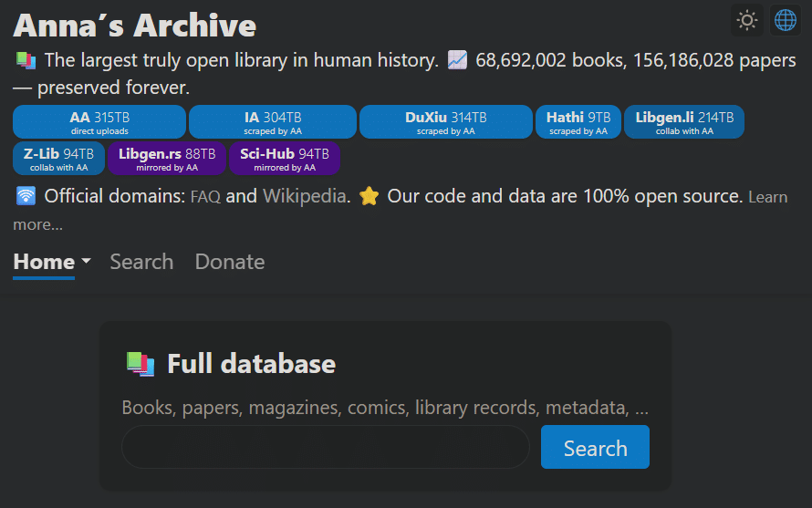Screen dimensions: 812x508
Task: Open the Sci-Hub 94TB badge
Action: coord(285,159)
